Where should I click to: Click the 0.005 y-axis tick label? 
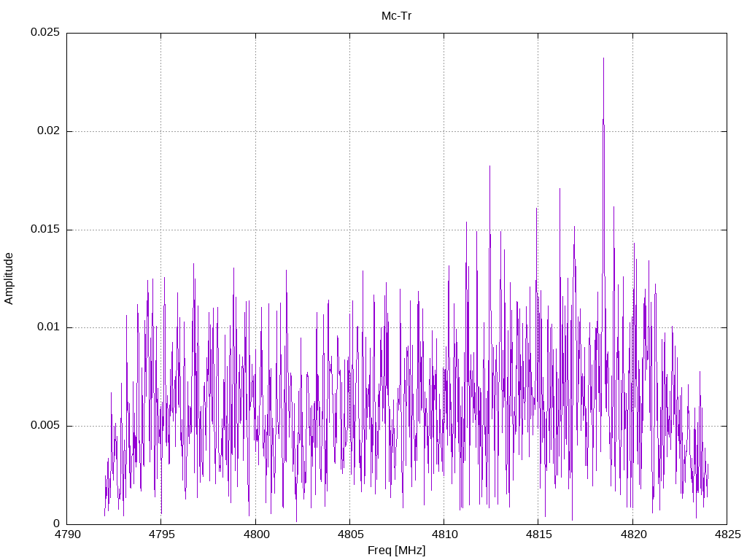(x=45, y=425)
